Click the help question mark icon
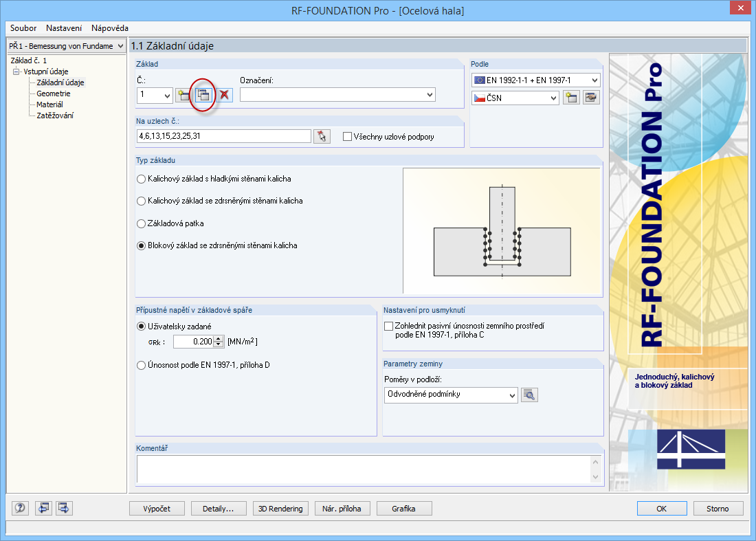This screenshot has height=541, width=756. (20, 508)
